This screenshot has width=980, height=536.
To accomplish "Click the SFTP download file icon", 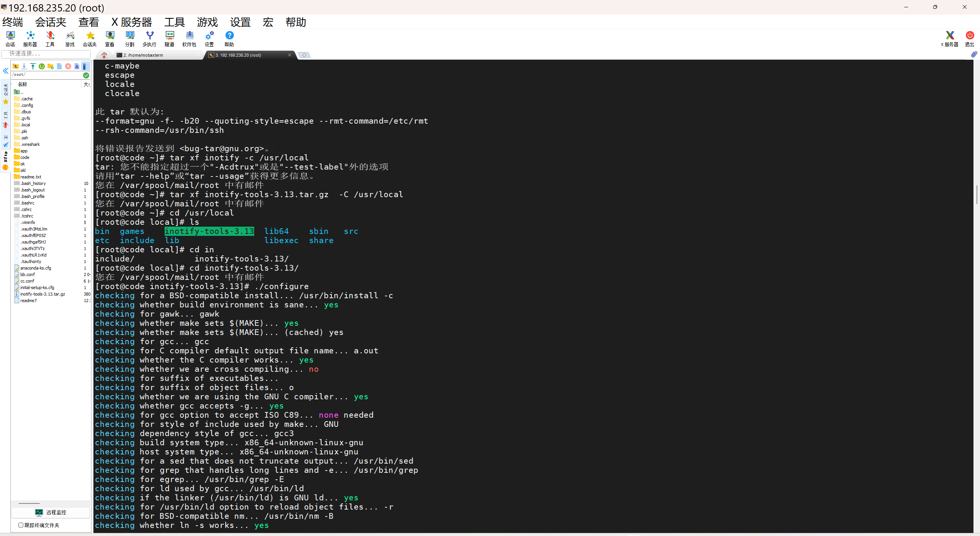I will click(x=24, y=66).
